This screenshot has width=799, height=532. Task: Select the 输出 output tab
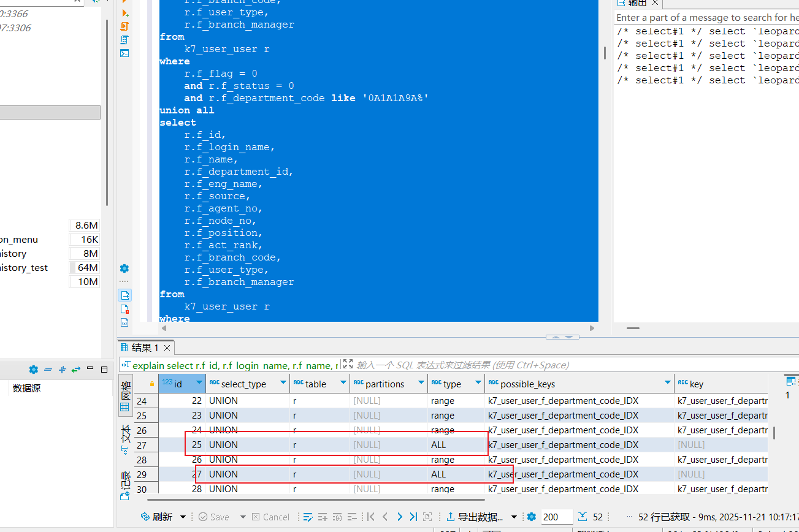637,3
